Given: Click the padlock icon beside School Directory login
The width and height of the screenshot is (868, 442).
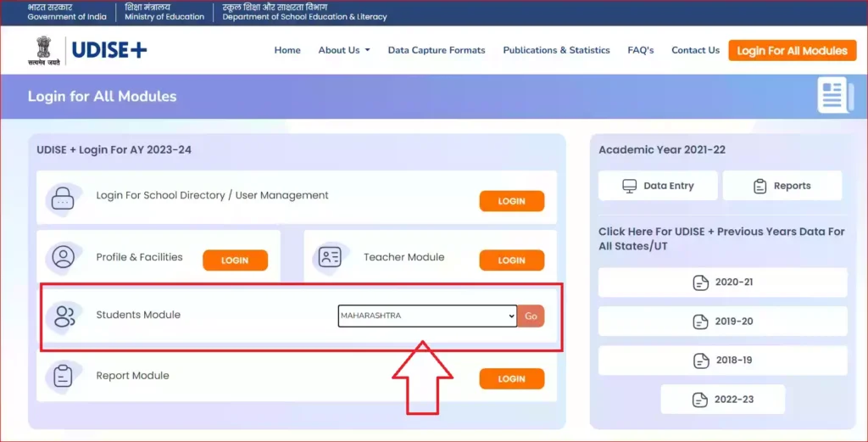Looking at the screenshot, I should [63, 199].
